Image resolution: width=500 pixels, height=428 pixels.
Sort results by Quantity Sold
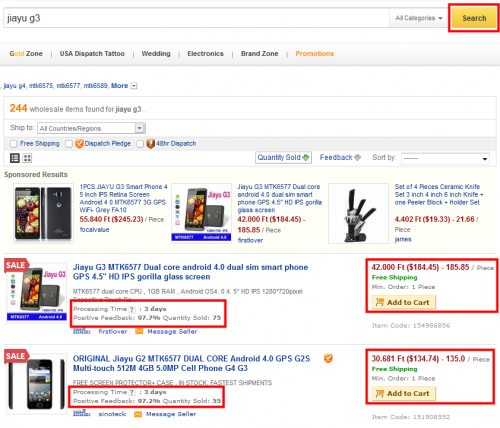point(283,157)
